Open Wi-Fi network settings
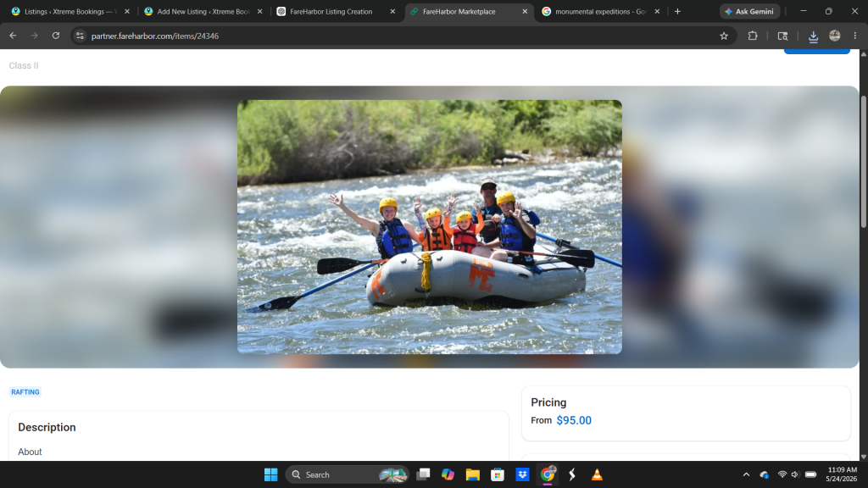This screenshot has width=868, height=488. [x=782, y=474]
